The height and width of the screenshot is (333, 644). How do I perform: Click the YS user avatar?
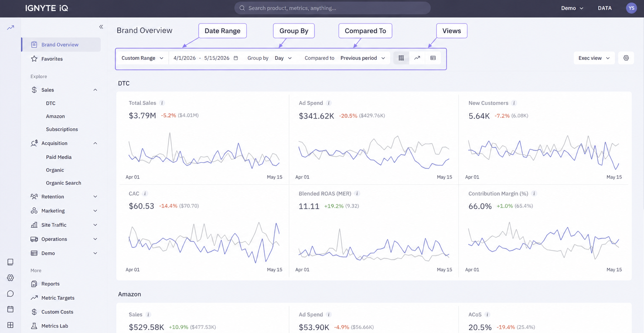point(631,8)
